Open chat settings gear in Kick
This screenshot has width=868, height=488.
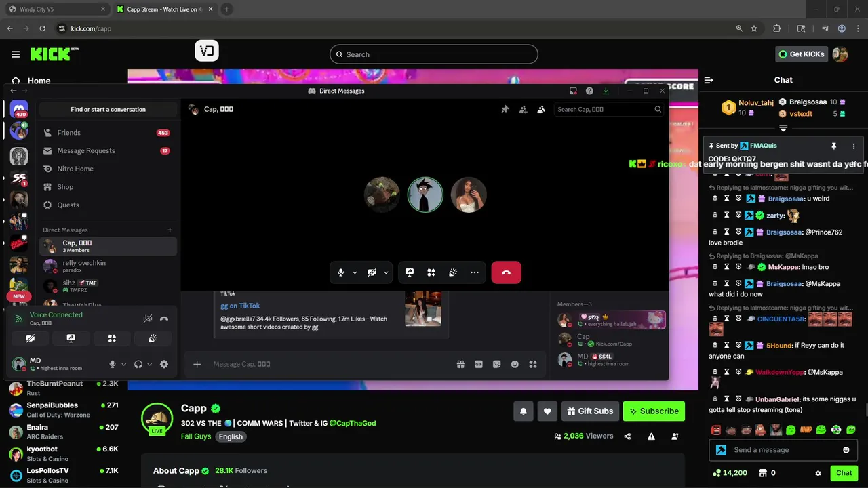point(818,473)
